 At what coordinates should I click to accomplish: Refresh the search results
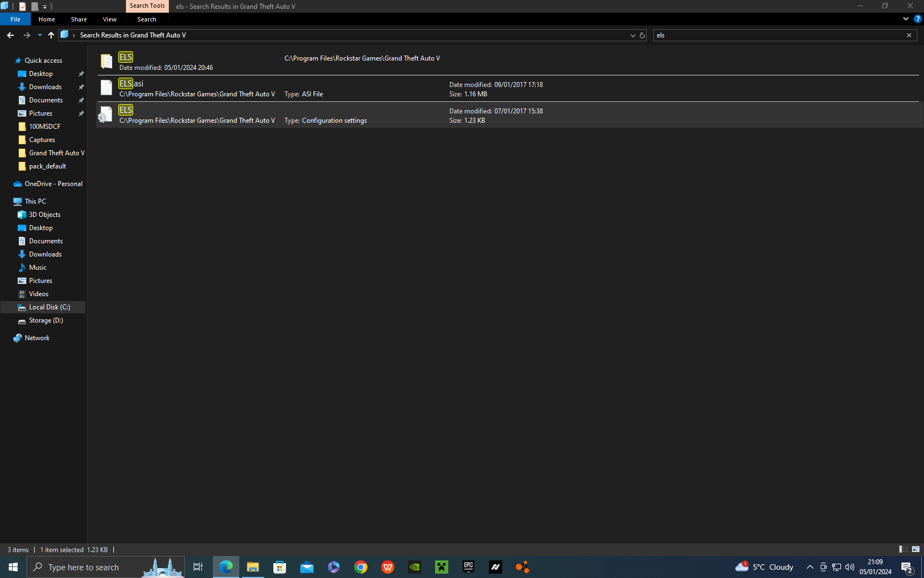tap(642, 35)
